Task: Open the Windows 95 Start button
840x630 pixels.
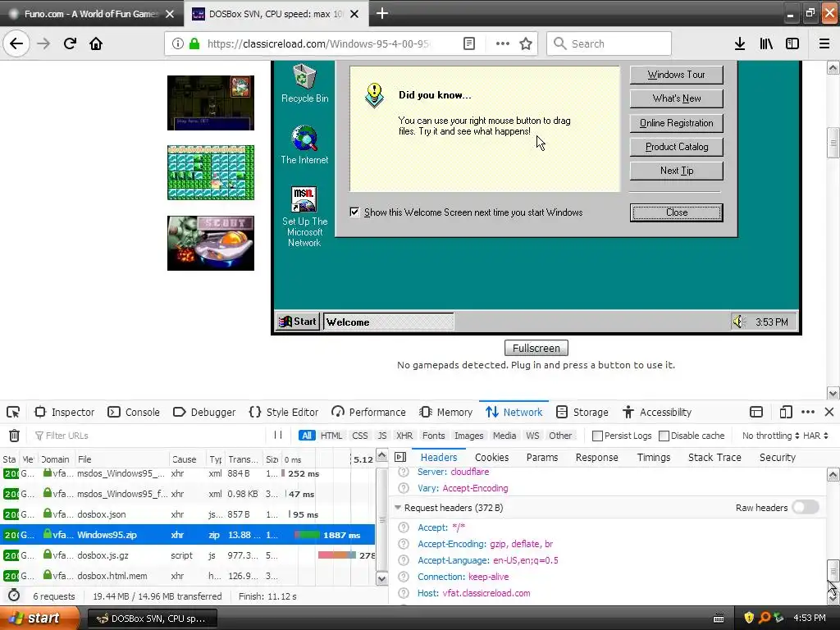Action: 298,322
